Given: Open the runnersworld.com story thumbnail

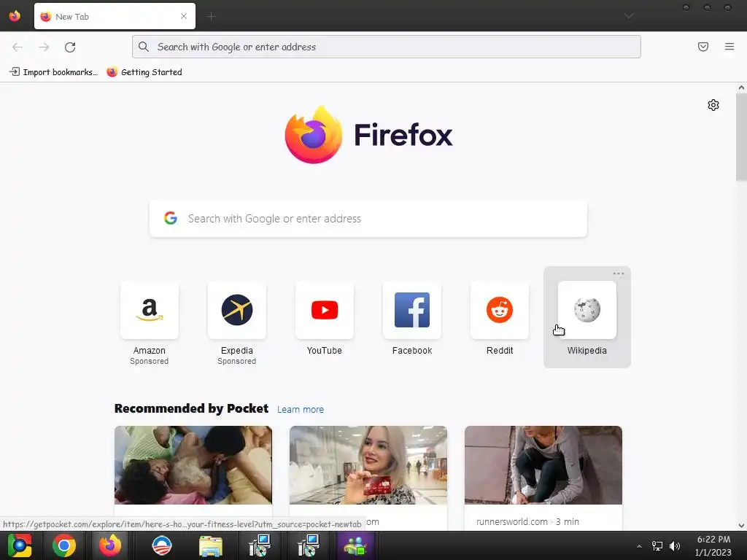Looking at the screenshot, I should point(543,465).
